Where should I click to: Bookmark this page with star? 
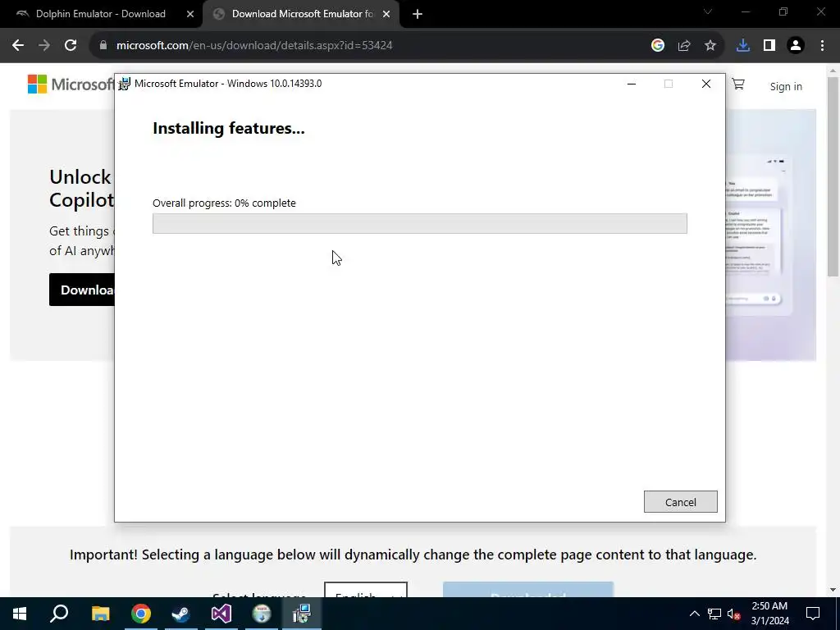(710, 46)
